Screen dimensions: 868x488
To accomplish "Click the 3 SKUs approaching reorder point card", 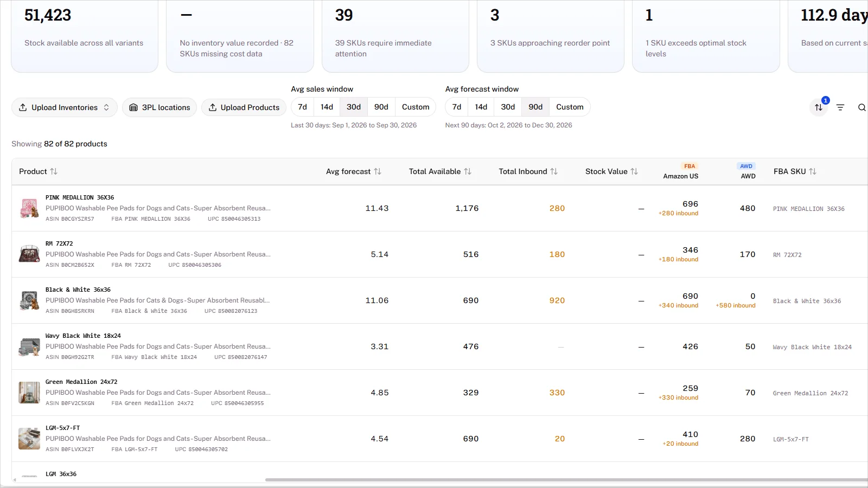I will (x=551, y=36).
